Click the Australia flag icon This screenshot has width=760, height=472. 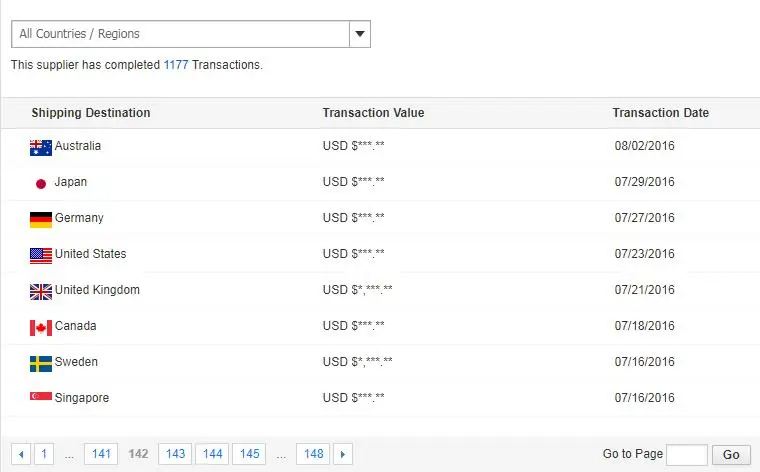[41, 147]
